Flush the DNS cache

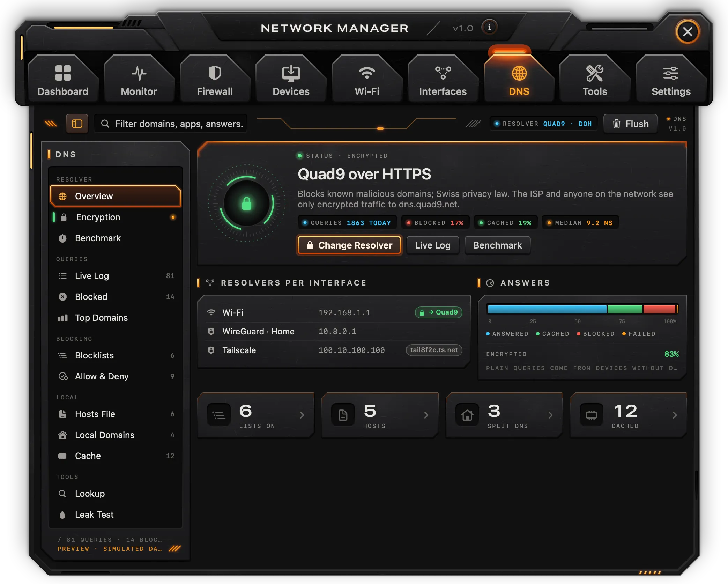630,124
